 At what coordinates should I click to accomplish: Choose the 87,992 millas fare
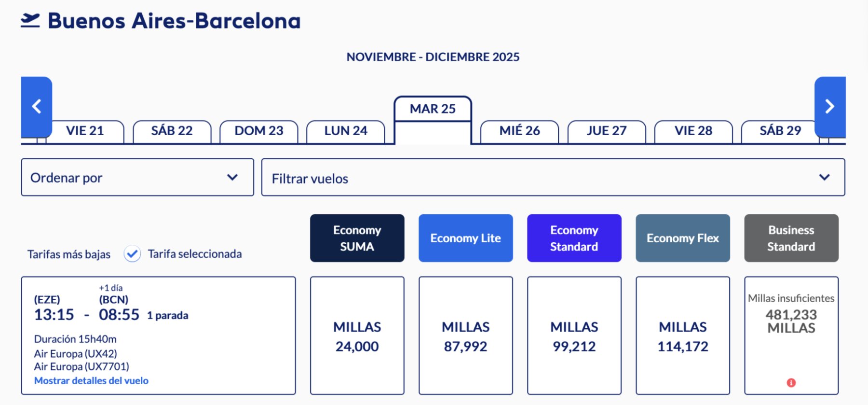tap(465, 336)
